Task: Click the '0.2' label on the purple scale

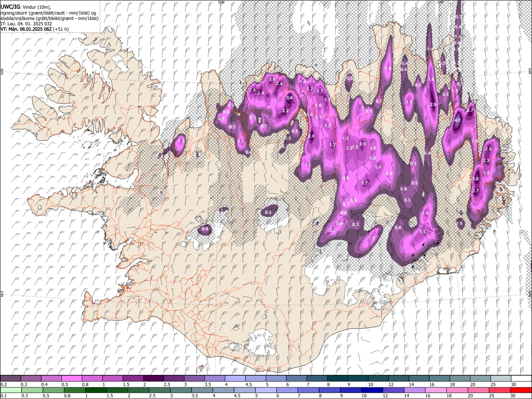Action: click(x=3, y=384)
